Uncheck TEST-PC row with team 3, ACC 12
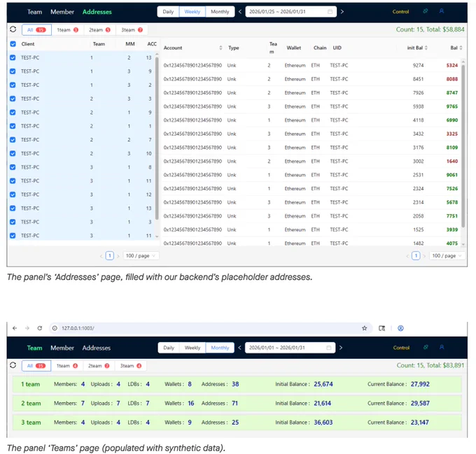This screenshot has width=476, height=454. [13, 194]
